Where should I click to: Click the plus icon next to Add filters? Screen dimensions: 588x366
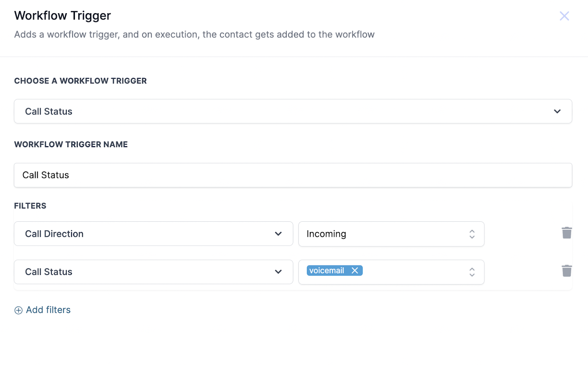[18, 310]
